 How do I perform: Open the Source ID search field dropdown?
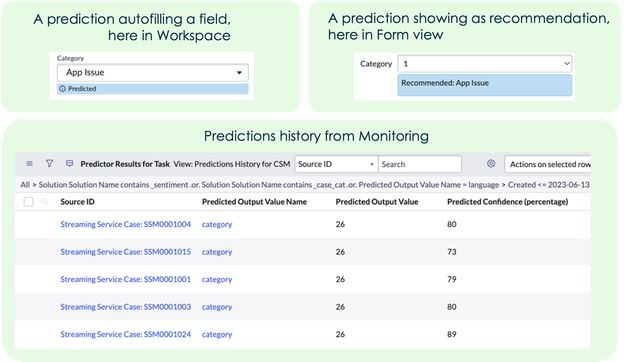pyautogui.click(x=336, y=164)
